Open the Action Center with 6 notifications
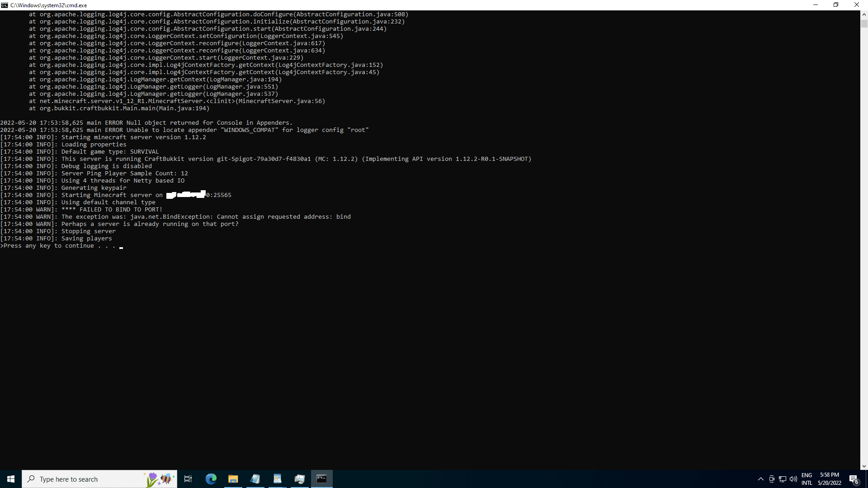Viewport: 868px width, 488px height. (854, 479)
